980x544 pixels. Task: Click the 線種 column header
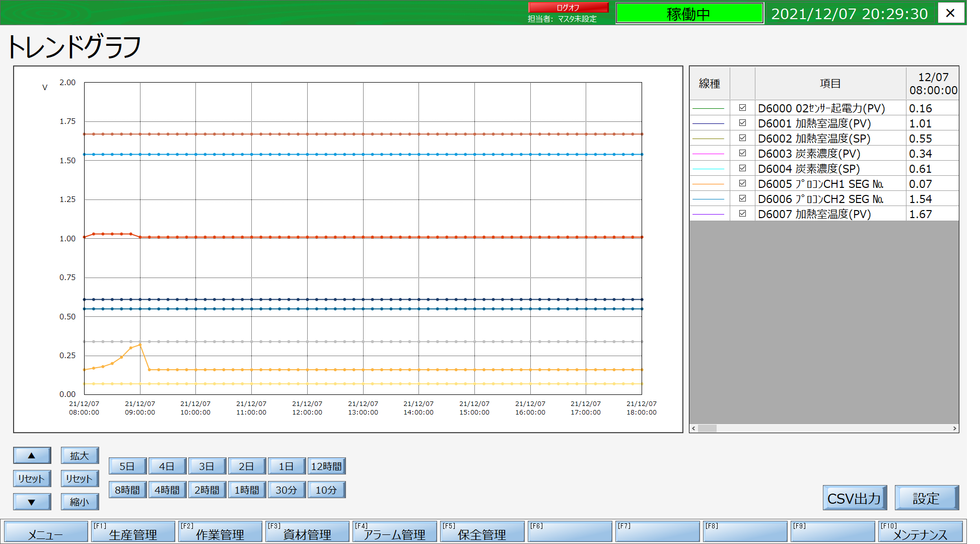710,84
